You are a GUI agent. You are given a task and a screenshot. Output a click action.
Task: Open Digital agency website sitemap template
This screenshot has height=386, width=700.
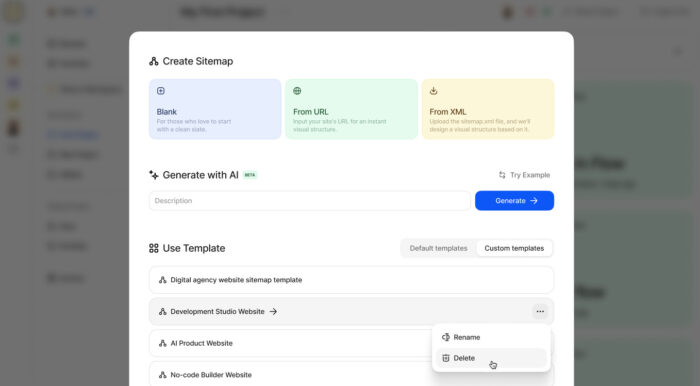[351, 280]
